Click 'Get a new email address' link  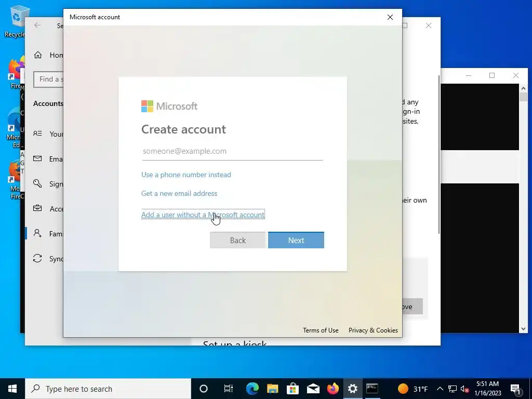tap(179, 193)
